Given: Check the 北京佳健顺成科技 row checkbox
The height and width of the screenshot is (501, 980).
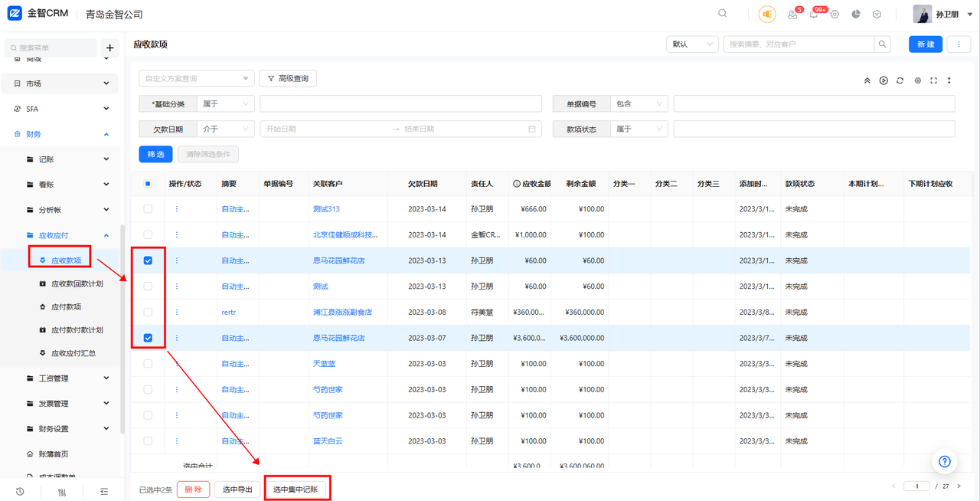Looking at the screenshot, I should click(x=148, y=234).
